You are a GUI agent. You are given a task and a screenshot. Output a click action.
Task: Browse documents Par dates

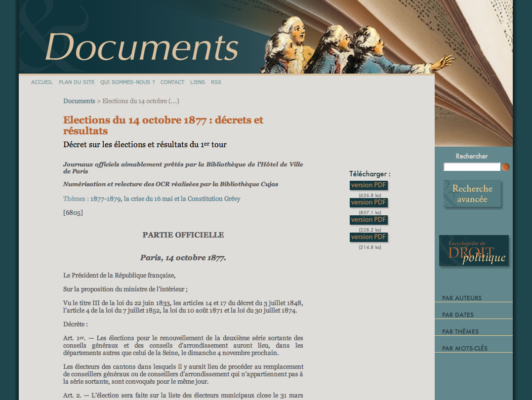[458, 315]
